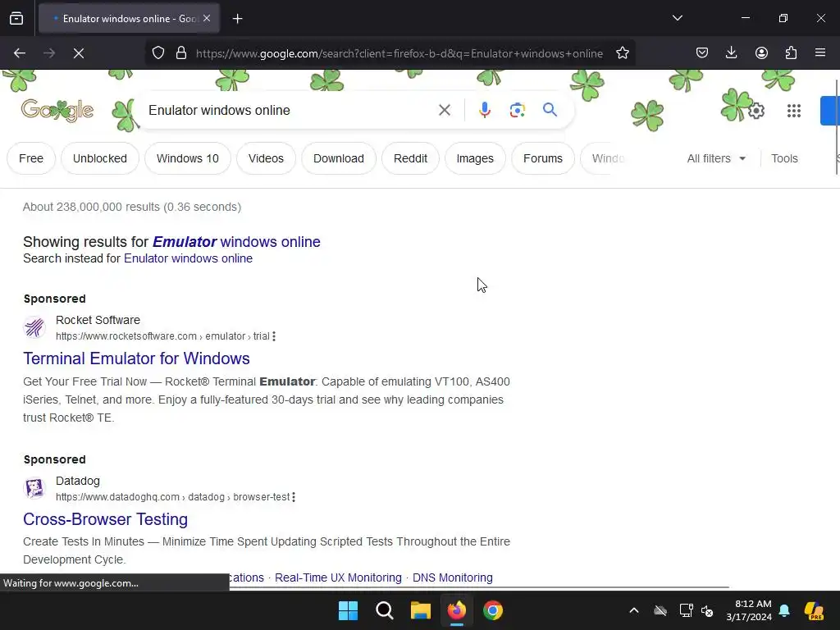840x630 pixels.
Task: Open search Tools
Action: pos(784,158)
